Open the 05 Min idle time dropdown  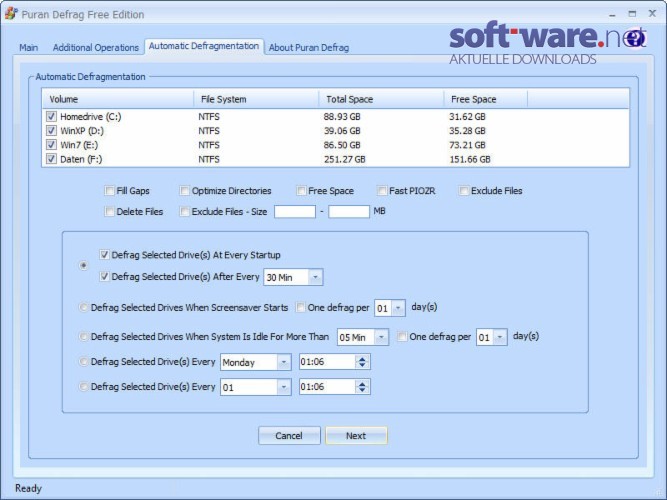381,337
